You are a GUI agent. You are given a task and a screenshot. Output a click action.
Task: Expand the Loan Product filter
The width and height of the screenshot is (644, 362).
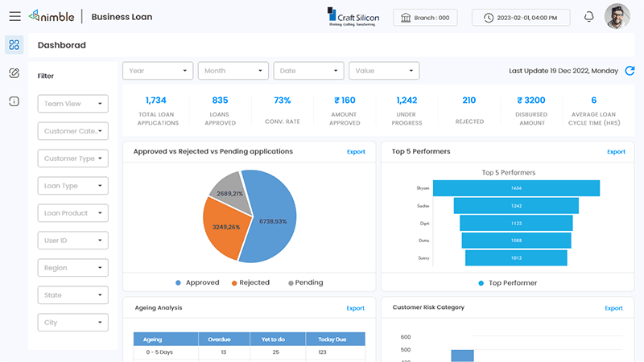[x=73, y=213]
